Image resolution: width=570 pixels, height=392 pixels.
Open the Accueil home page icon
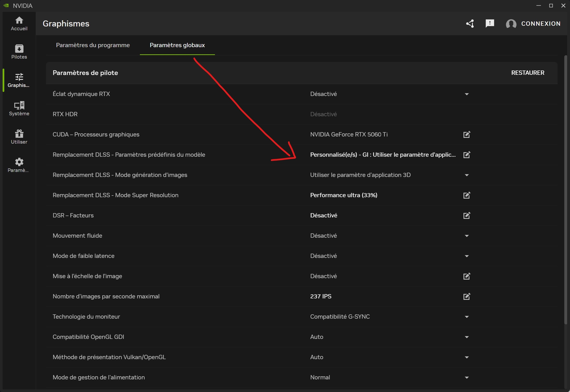tap(19, 24)
